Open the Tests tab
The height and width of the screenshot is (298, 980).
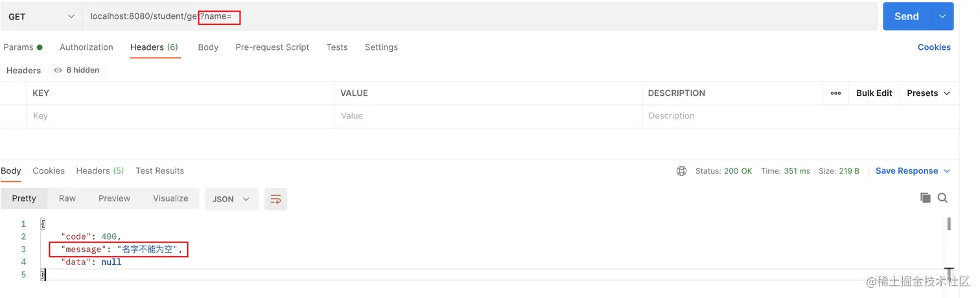coord(337,47)
